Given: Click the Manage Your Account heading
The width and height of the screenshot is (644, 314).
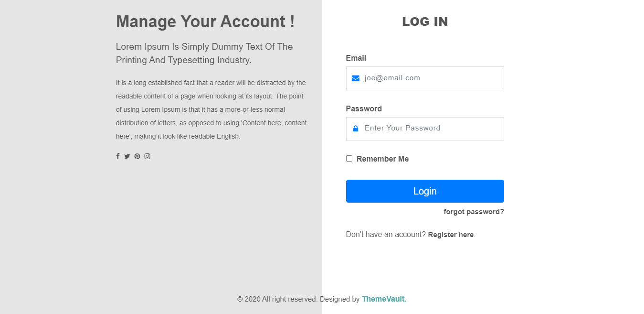Looking at the screenshot, I should click(205, 22).
